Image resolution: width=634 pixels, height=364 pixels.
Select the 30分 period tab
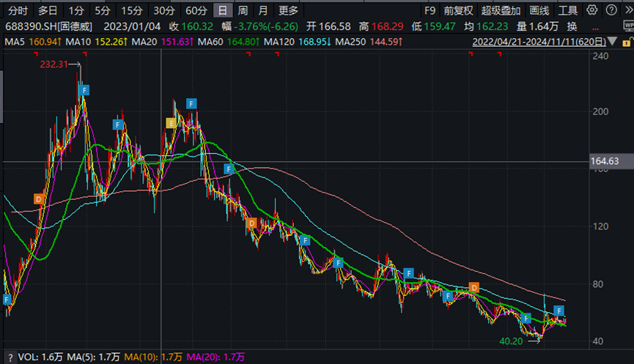click(163, 10)
